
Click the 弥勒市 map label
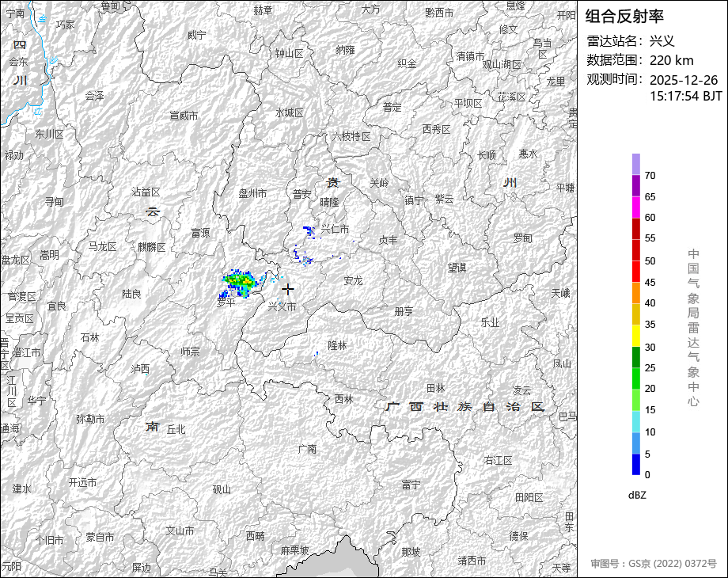[90, 419]
